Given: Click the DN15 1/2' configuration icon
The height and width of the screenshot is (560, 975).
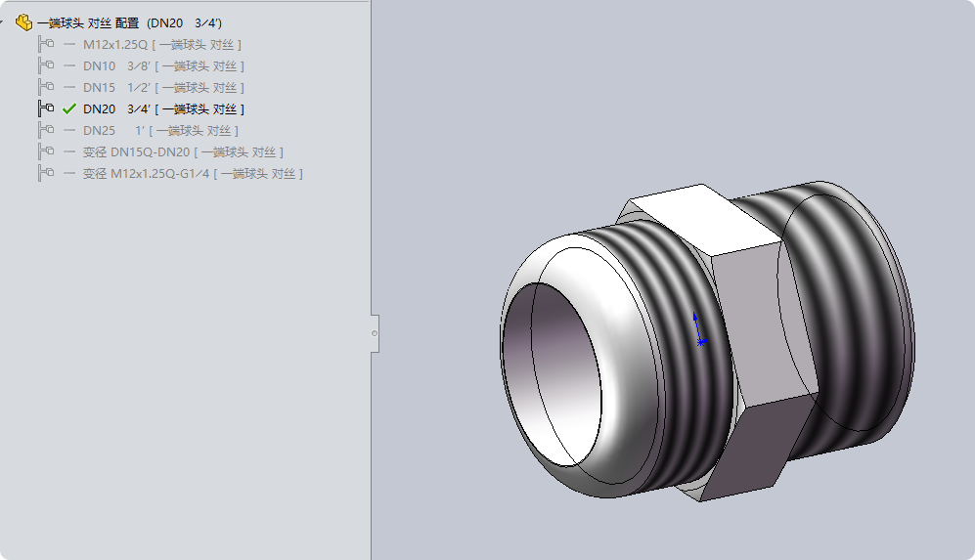Looking at the screenshot, I should 46,87.
